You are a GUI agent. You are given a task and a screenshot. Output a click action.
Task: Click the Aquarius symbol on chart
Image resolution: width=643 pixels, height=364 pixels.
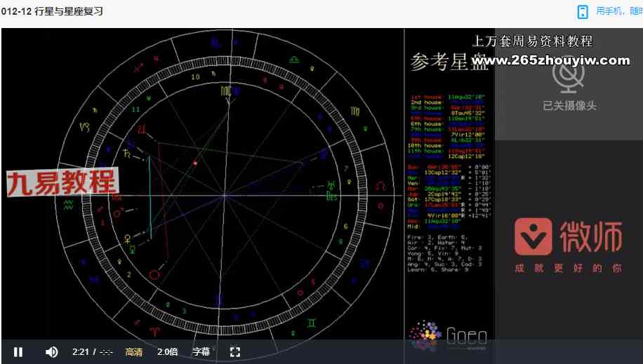point(68,204)
